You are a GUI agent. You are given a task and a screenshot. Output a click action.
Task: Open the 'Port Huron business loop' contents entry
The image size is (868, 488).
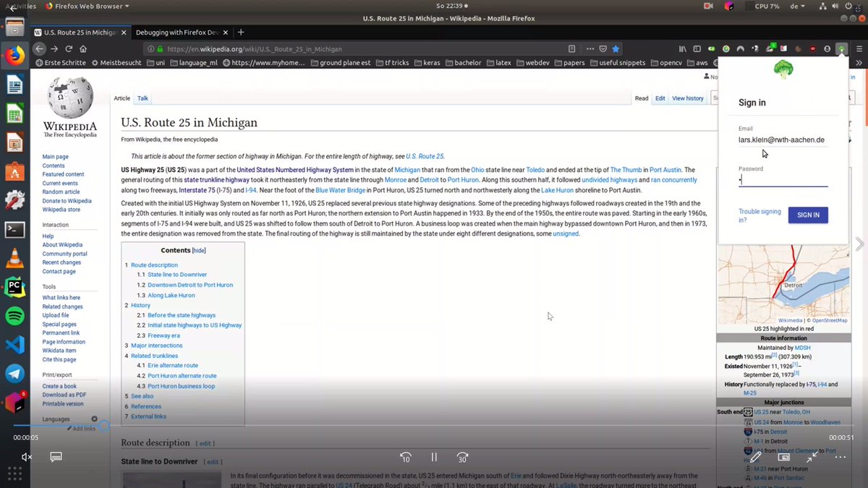pyautogui.click(x=181, y=386)
